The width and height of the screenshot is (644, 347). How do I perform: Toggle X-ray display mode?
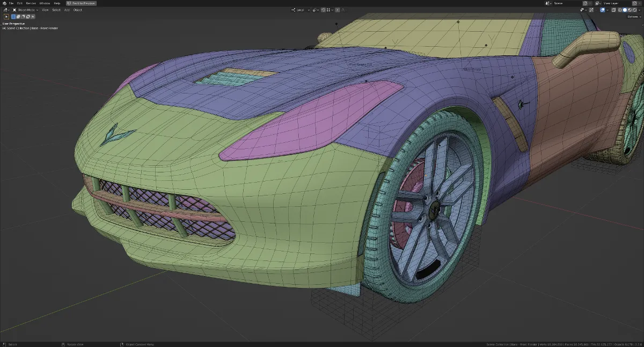tap(613, 10)
